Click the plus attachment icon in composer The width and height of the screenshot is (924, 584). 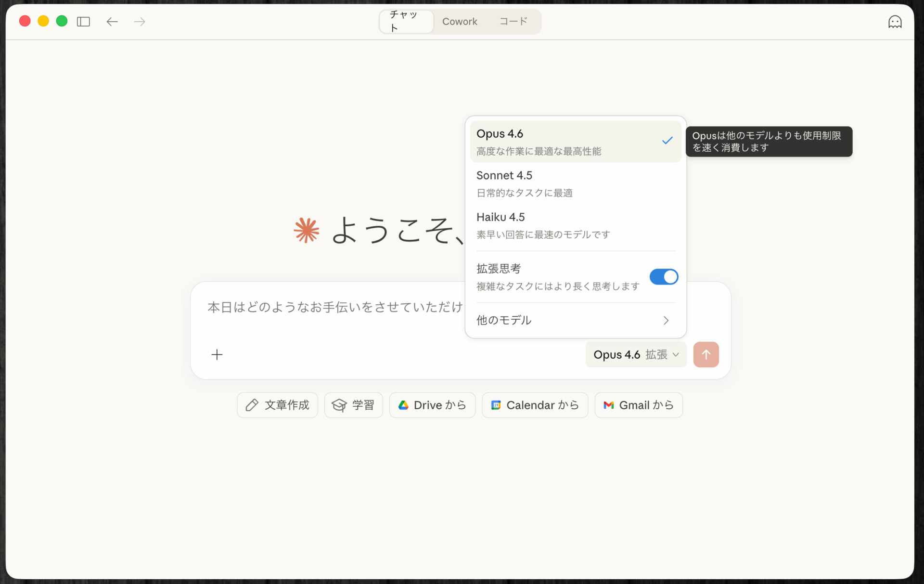click(x=217, y=355)
